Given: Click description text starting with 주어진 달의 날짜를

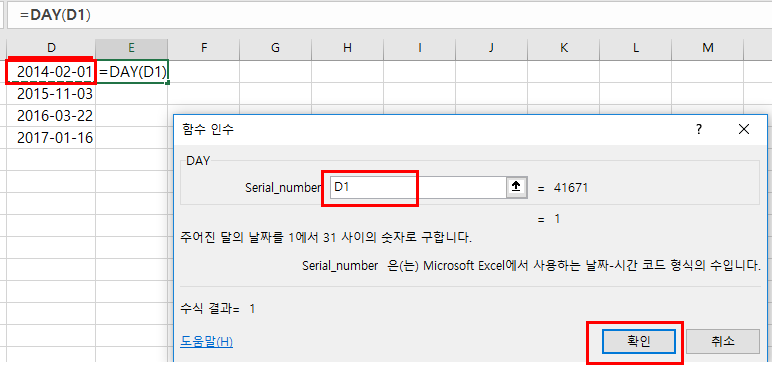Looking at the screenshot, I should (326, 238).
